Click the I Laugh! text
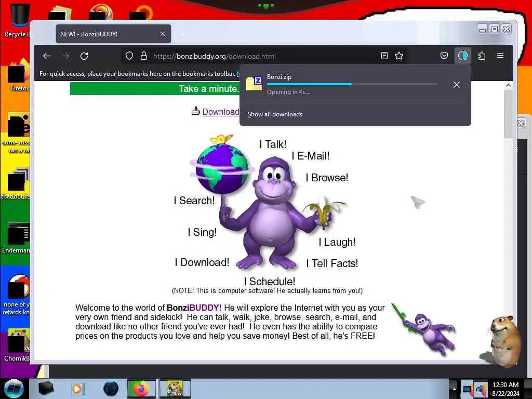Viewport: 532px width, 399px height. (x=337, y=242)
